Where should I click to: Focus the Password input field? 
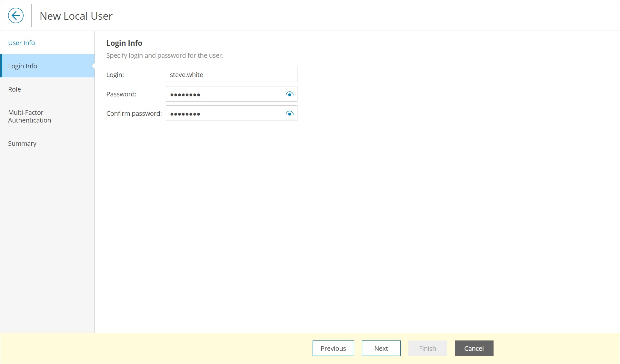[224, 94]
